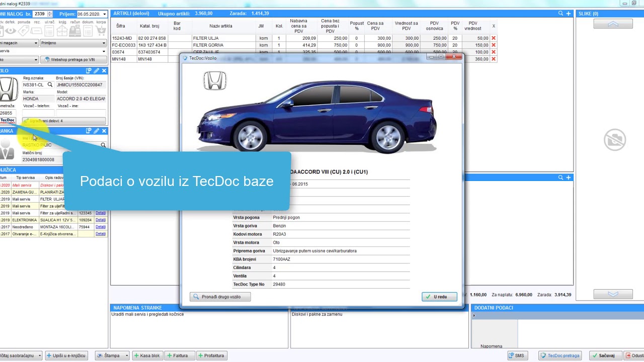Click the Honda logo in TecDoc dialog
Viewport: 644px width, 362px height.
pos(215,80)
